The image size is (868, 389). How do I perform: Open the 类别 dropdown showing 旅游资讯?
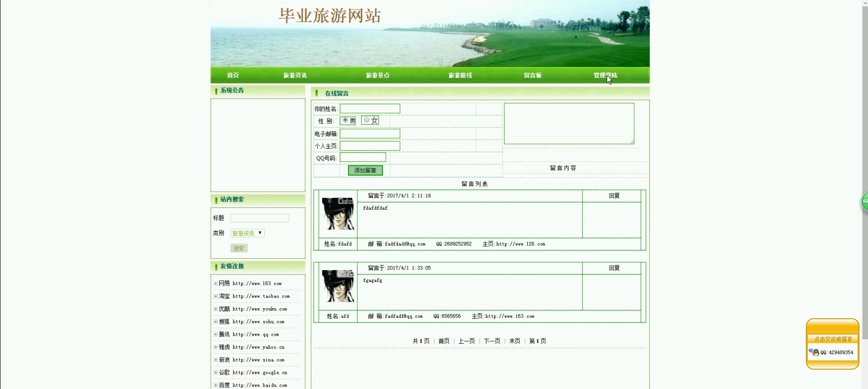(248, 233)
